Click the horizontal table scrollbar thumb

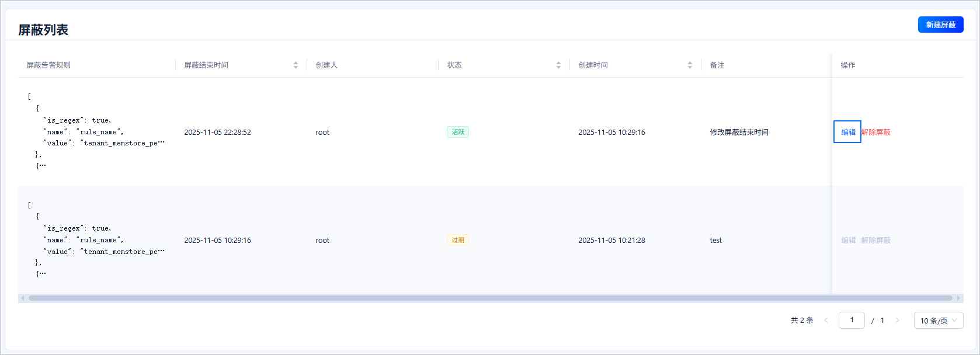[489, 298]
